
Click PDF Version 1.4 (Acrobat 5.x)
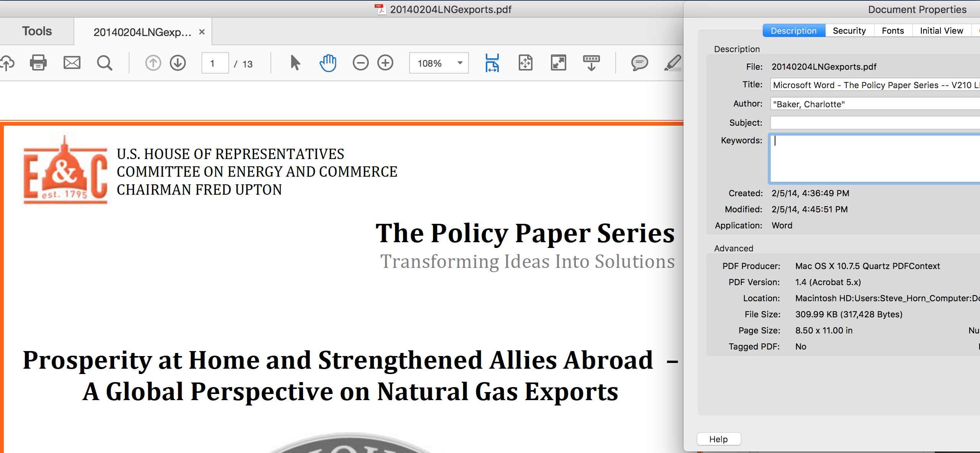click(828, 282)
